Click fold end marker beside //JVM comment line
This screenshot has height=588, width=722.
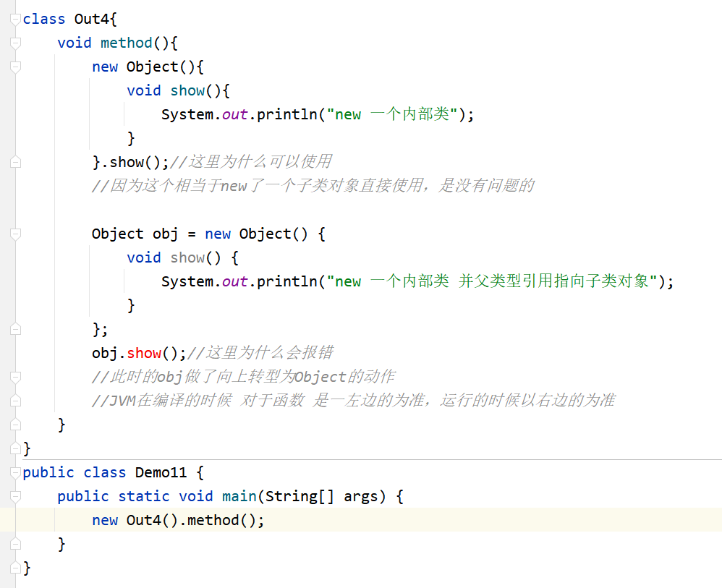coord(15,401)
